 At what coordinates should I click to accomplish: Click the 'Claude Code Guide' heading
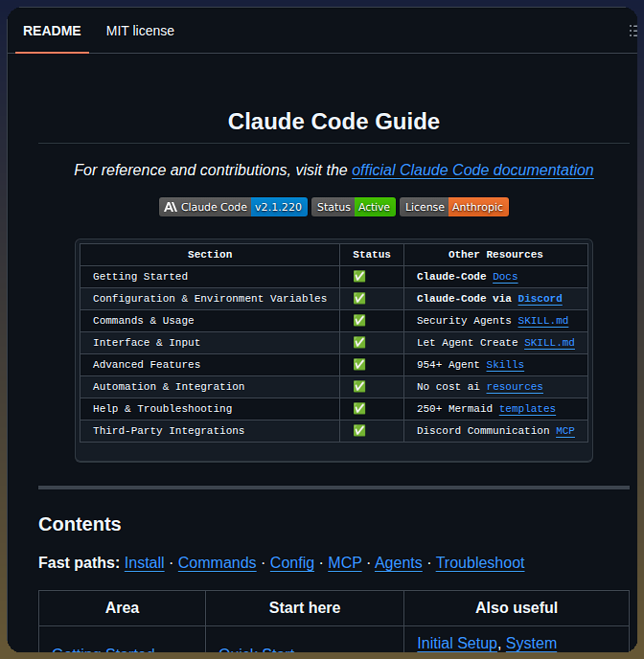click(x=333, y=122)
